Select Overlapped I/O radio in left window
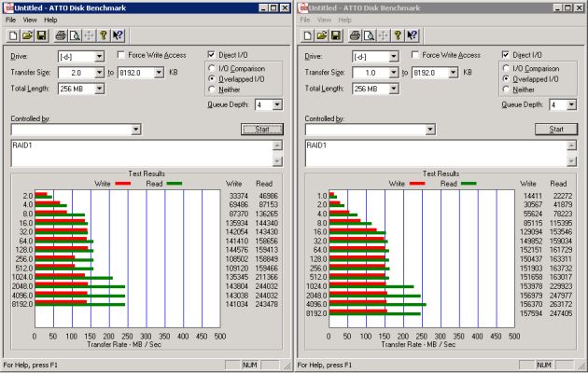The image size is (588, 373). (212, 79)
